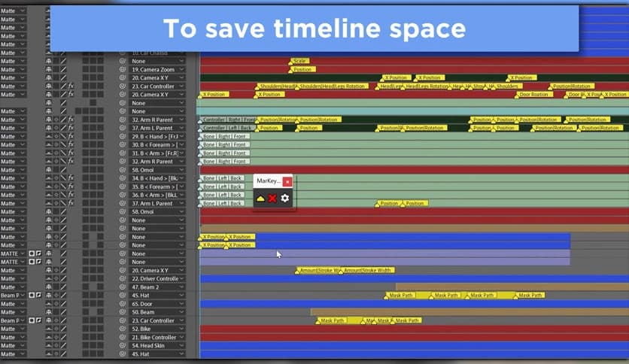Screen dimensions: 629x364
Task: Open MarKey settings gear icon
Action: (x=285, y=198)
